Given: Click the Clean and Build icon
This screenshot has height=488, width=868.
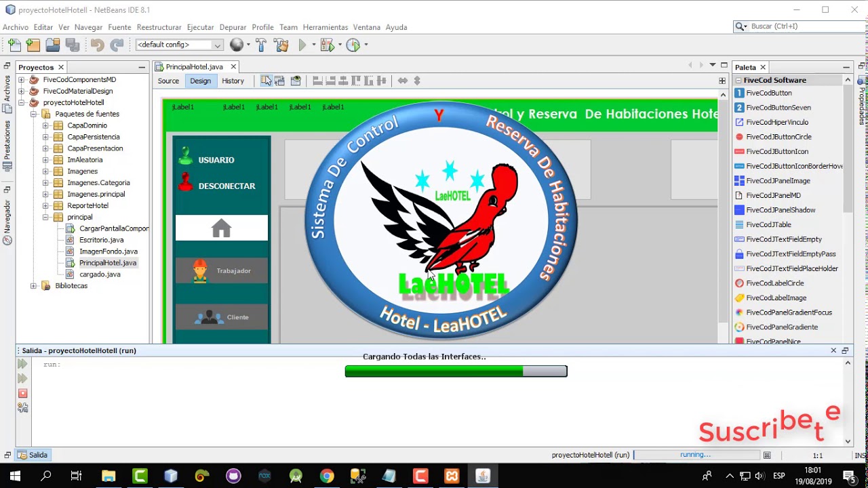Looking at the screenshot, I should [281, 45].
